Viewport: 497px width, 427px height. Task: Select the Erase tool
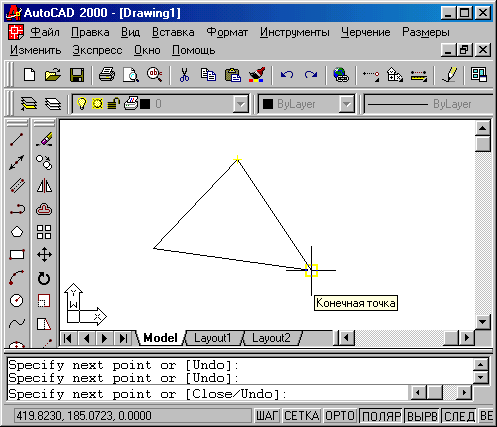pyautogui.click(x=44, y=139)
